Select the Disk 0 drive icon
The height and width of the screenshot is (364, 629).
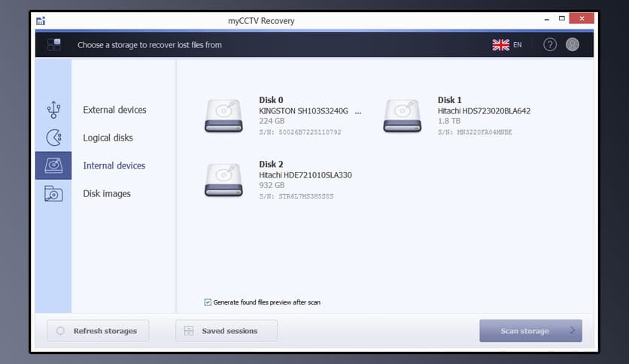tap(223, 116)
